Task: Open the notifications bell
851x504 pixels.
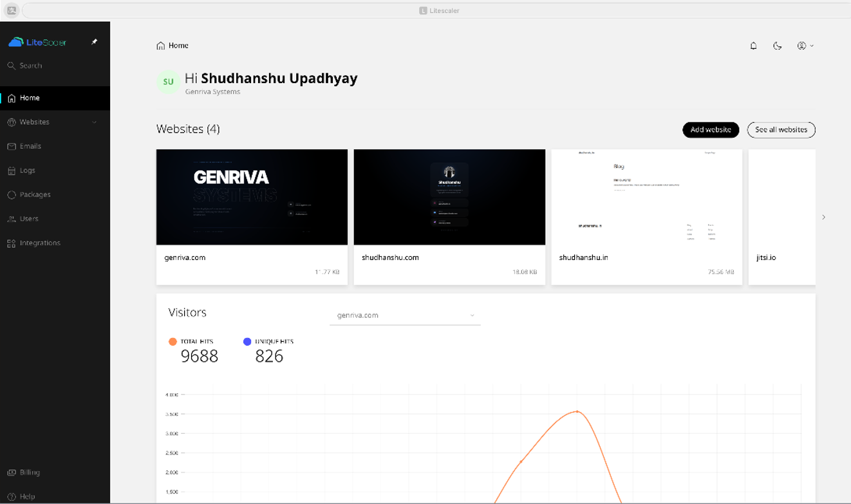Action: (753, 45)
